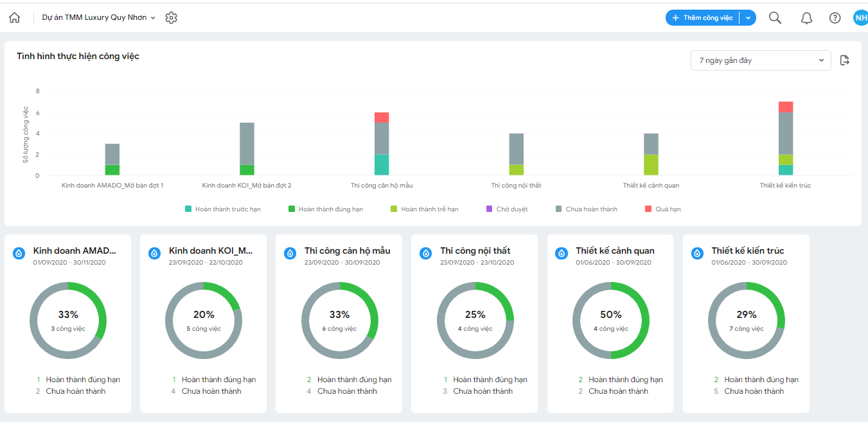The width and height of the screenshot is (868, 422).
Task: Toggle the Hoàn thành trước hạn legend item
Action: click(x=222, y=209)
